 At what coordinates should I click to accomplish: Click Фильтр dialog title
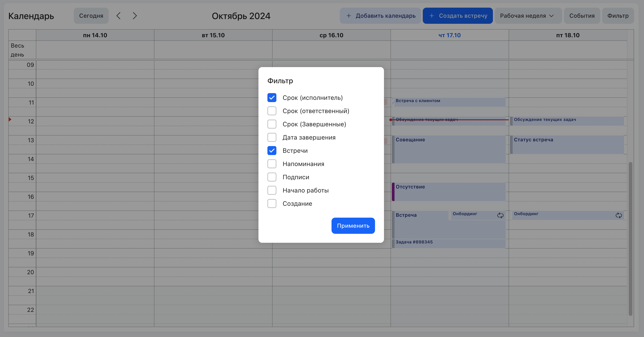click(x=280, y=81)
